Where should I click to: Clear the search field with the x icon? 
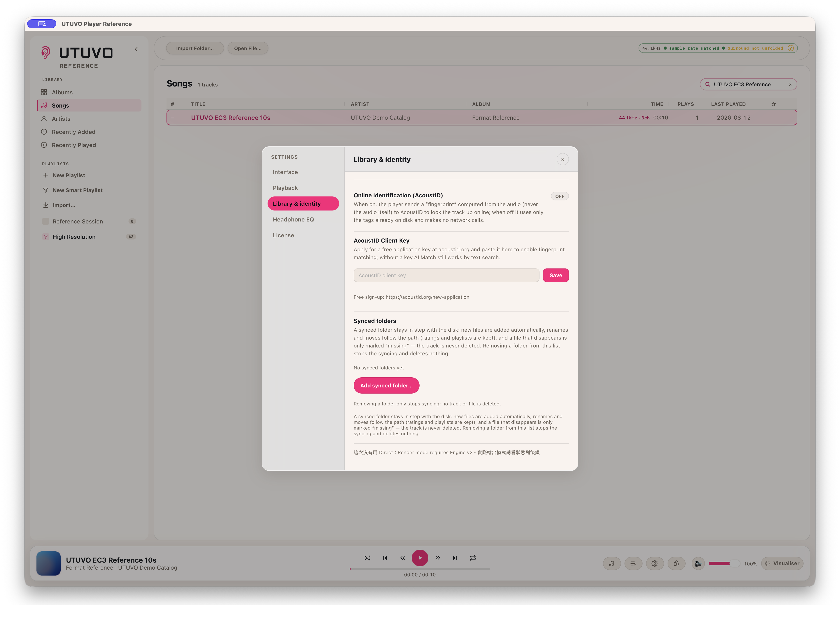tap(790, 85)
